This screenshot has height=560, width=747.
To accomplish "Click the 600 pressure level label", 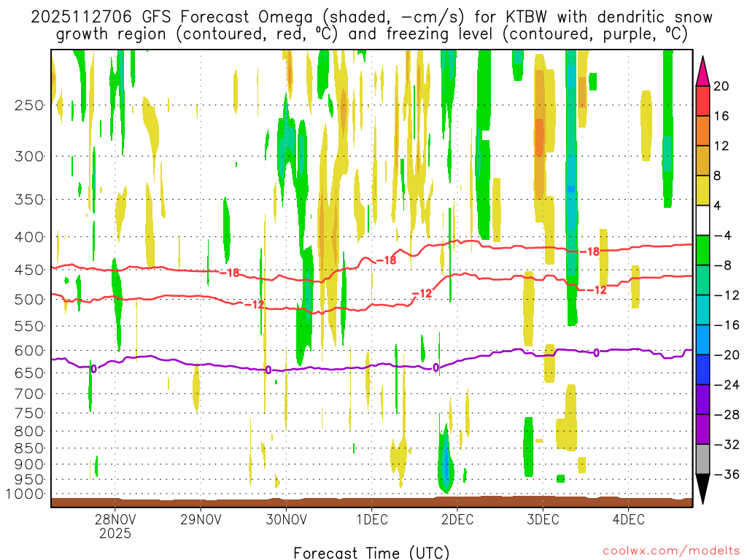I will 29,351.
